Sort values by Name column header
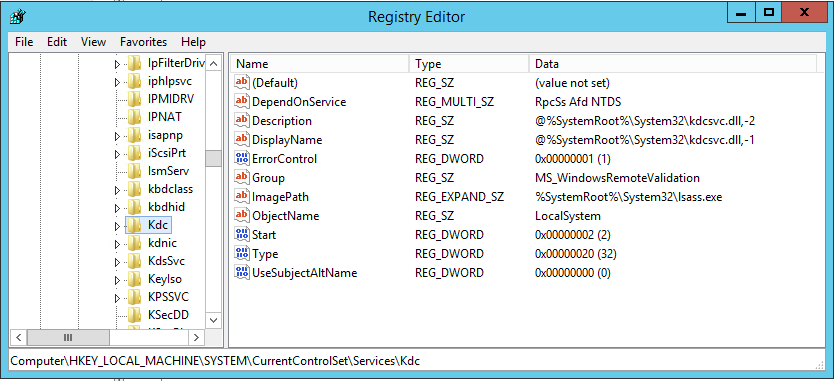 point(320,64)
